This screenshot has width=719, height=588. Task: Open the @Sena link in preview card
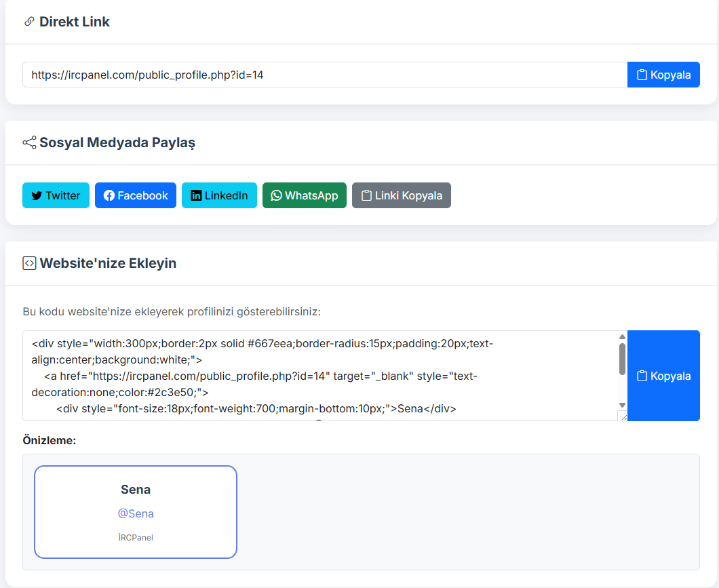point(136,513)
